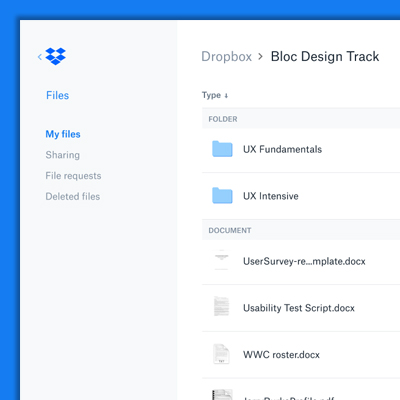
Task: Click the WWC roster.docx document icon
Action: (x=222, y=354)
